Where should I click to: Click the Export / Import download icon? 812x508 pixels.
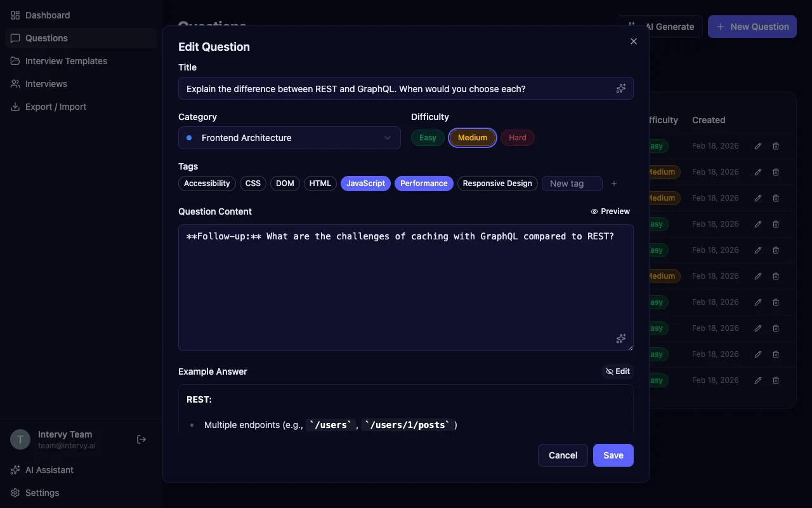pyautogui.click(x=15, y=106)
